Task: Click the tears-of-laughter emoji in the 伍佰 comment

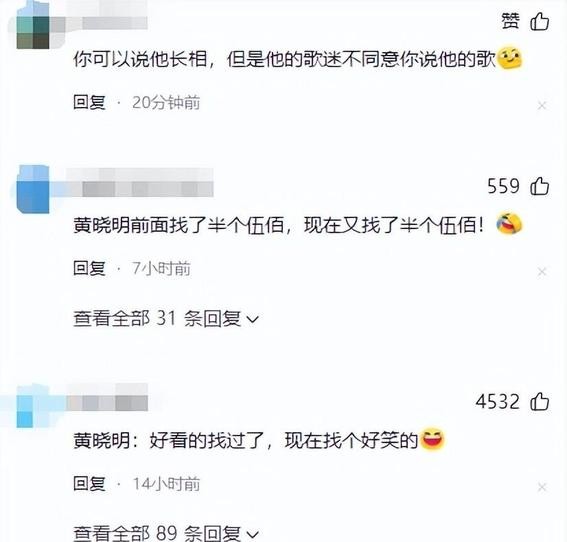Action: click(509, 223)
